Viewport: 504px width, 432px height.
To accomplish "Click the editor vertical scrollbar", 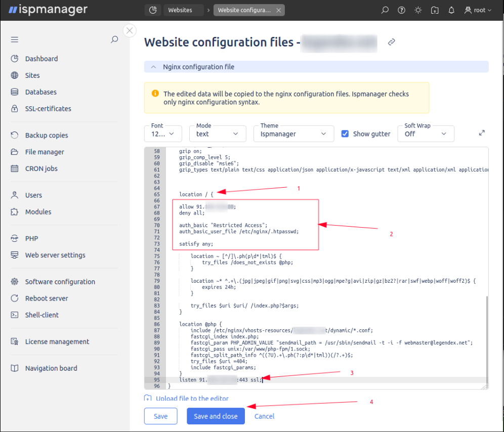I will [486, 339].
